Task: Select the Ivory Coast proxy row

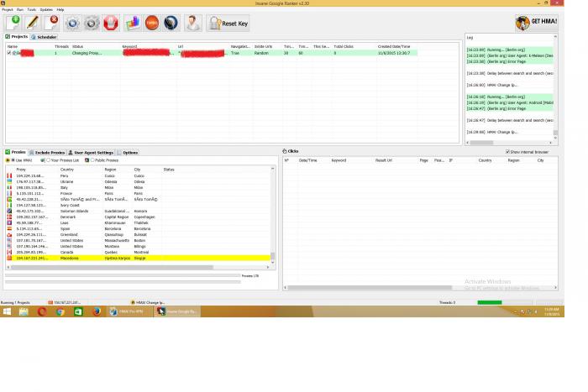Action: pos(138,205)
